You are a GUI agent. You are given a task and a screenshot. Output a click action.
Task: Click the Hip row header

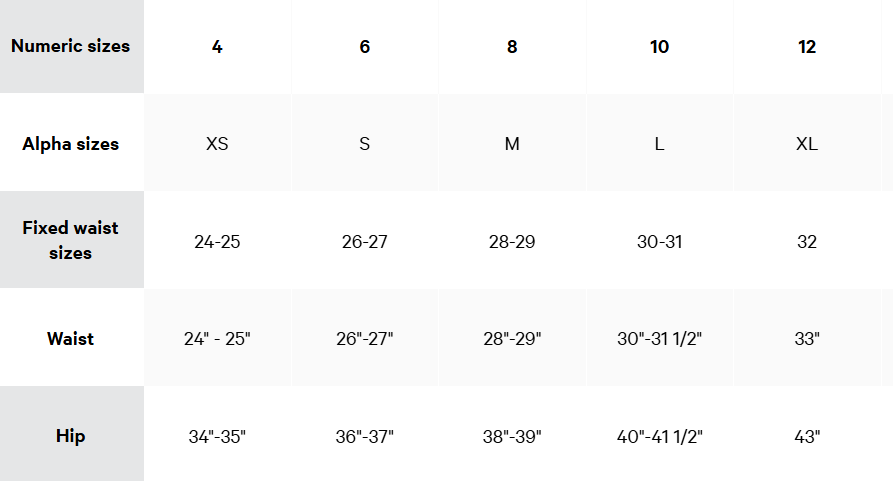(x=71, y=435)
